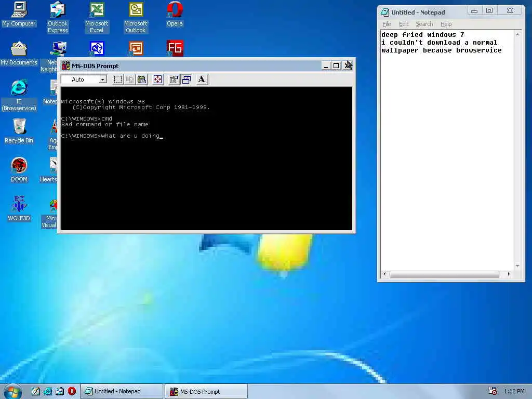532x399 pixels.
Task: Click the Copy icon in MS-DOS Prompt toolbar
Action: click(x=129, y=79)
